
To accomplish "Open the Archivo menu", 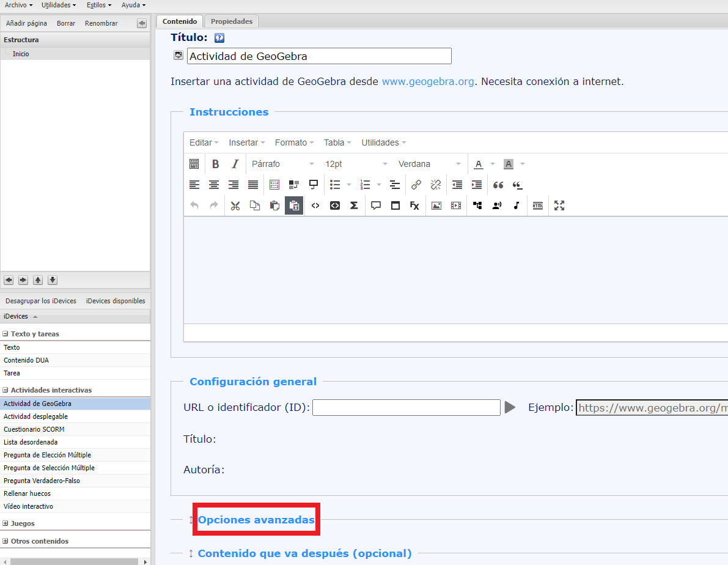I will point(18,5).
